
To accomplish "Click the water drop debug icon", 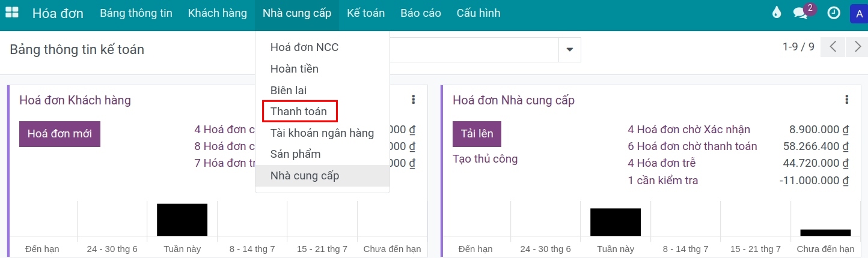I will pyautogui.click(x=777, y=13).
